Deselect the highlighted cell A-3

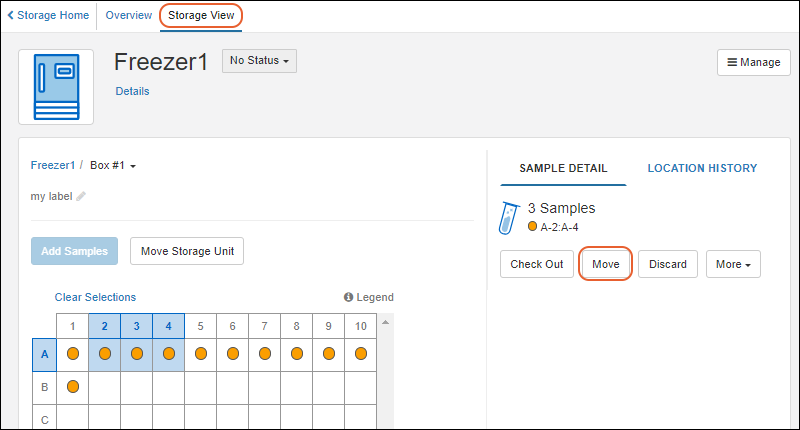pyautogui.click(x=136, y=353)
